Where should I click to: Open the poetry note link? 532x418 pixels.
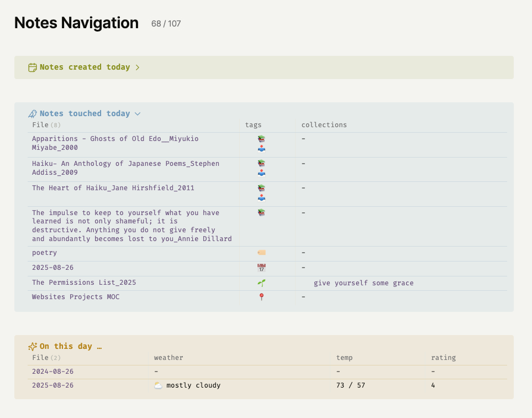click(44, 253)
